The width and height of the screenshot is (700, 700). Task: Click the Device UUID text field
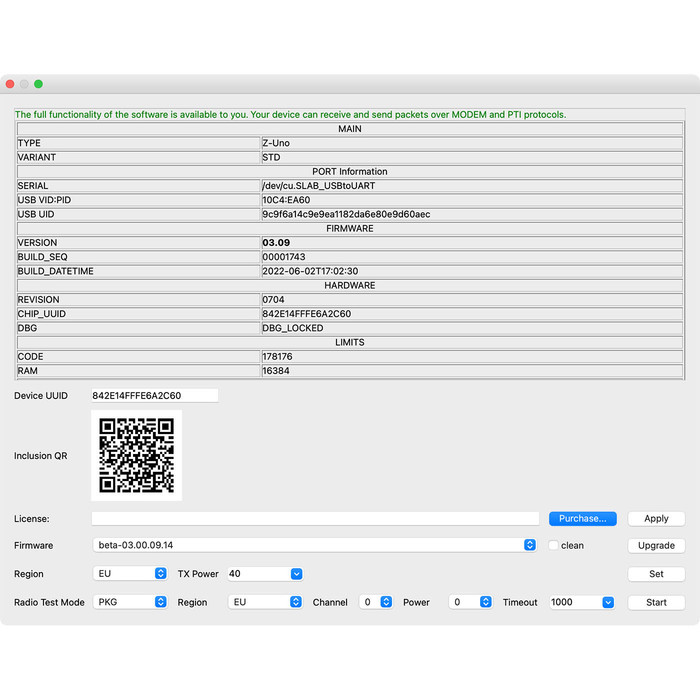pyautogui.click(x=154, y=396)
